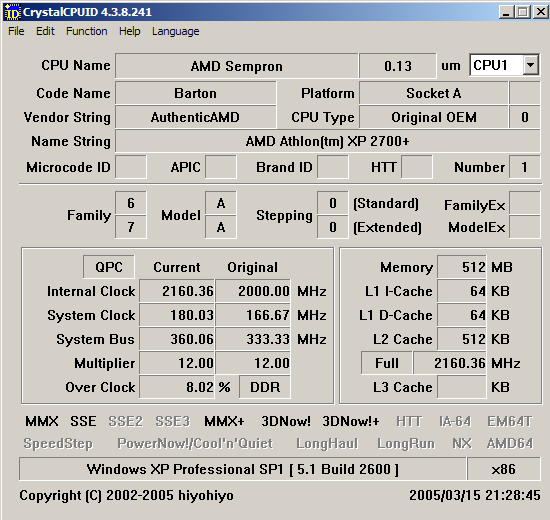Click the Memory 512 MB value
This screenshot has height=520, width=550.
(462, 267)
